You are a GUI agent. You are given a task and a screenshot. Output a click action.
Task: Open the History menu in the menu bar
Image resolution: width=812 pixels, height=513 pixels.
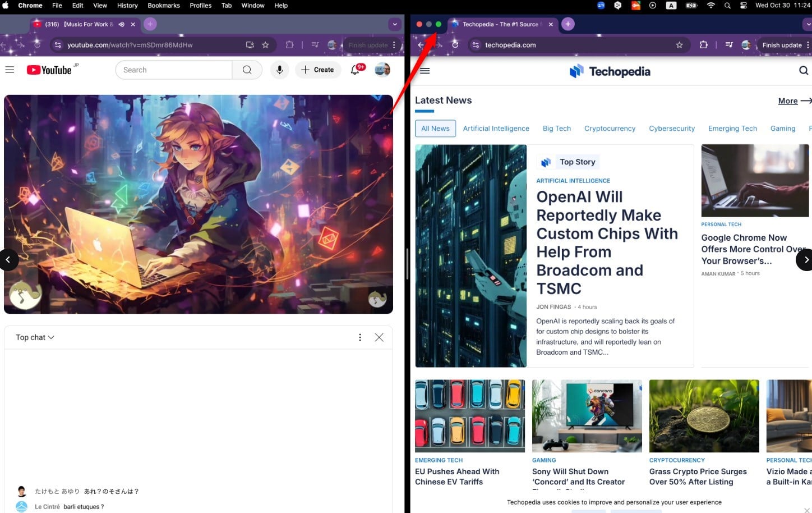[x=127, y=6]
